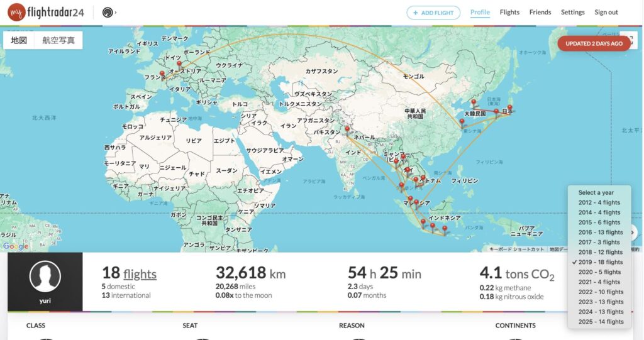
Task: Pick the Select a year option
Action: [596, 193]
